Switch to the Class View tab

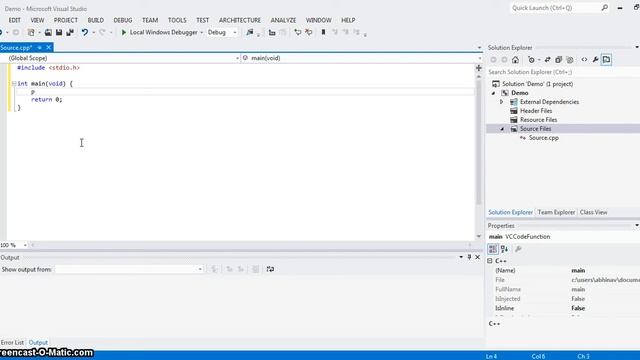click(593, 212)
